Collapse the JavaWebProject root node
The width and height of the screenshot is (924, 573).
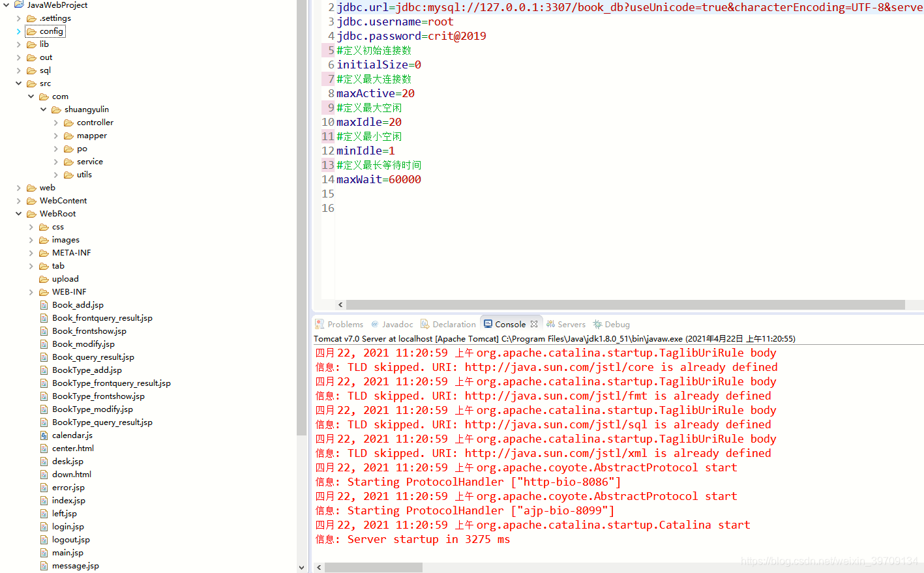tap(7, 5)
